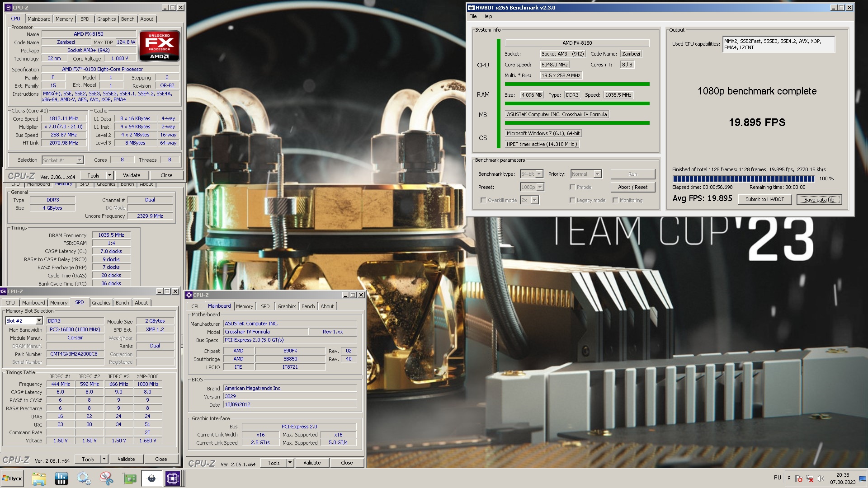Click the BIOS Version 3029 field
Viewport: 868px width, 488px height.
click(x=290, y=396)
